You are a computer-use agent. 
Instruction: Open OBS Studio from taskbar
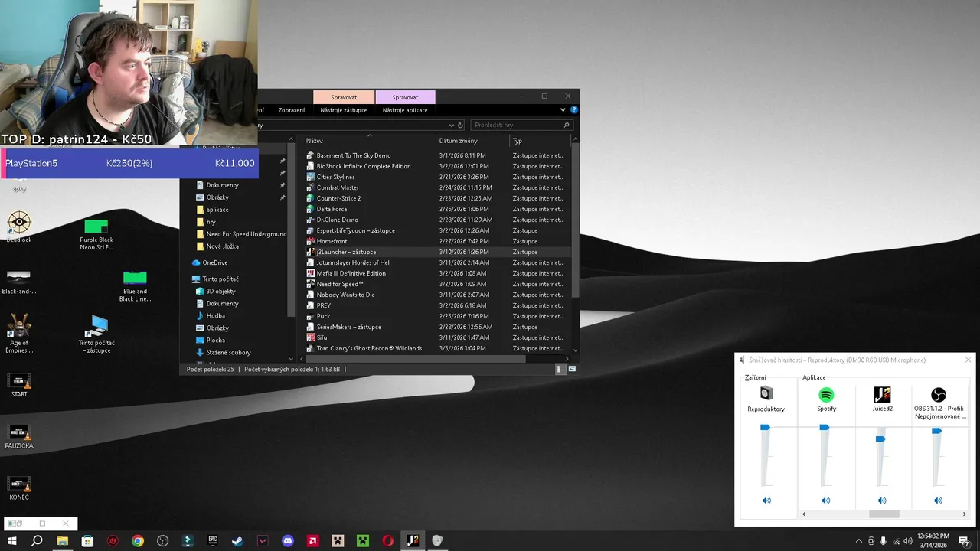click(162, 541)
